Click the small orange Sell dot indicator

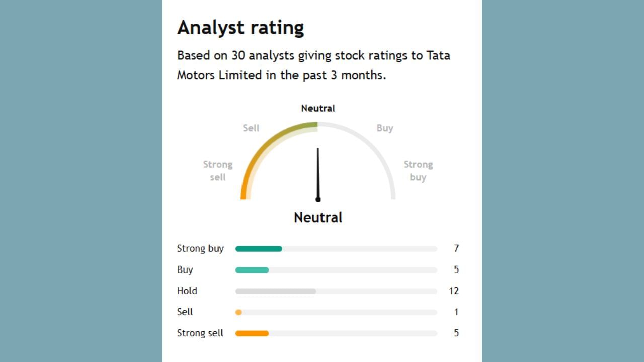239,312
